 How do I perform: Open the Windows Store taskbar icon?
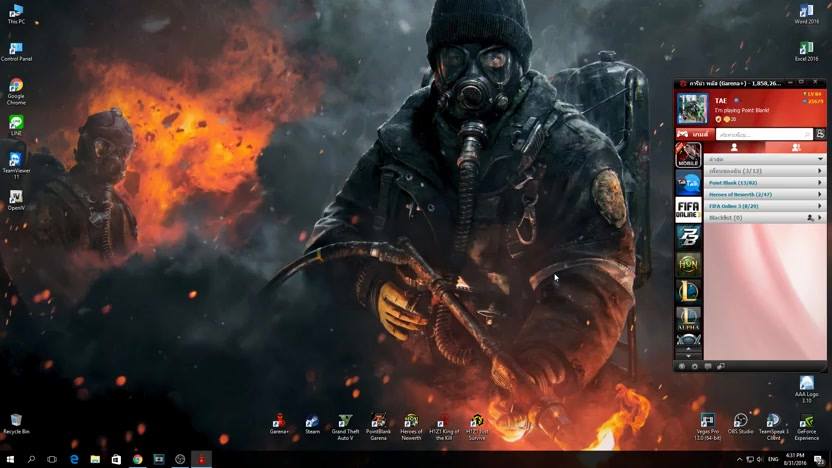116,460
